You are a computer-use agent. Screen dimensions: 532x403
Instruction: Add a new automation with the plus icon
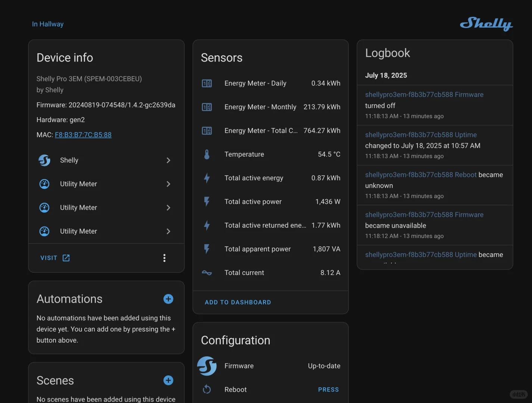click(x=168, y=299)
